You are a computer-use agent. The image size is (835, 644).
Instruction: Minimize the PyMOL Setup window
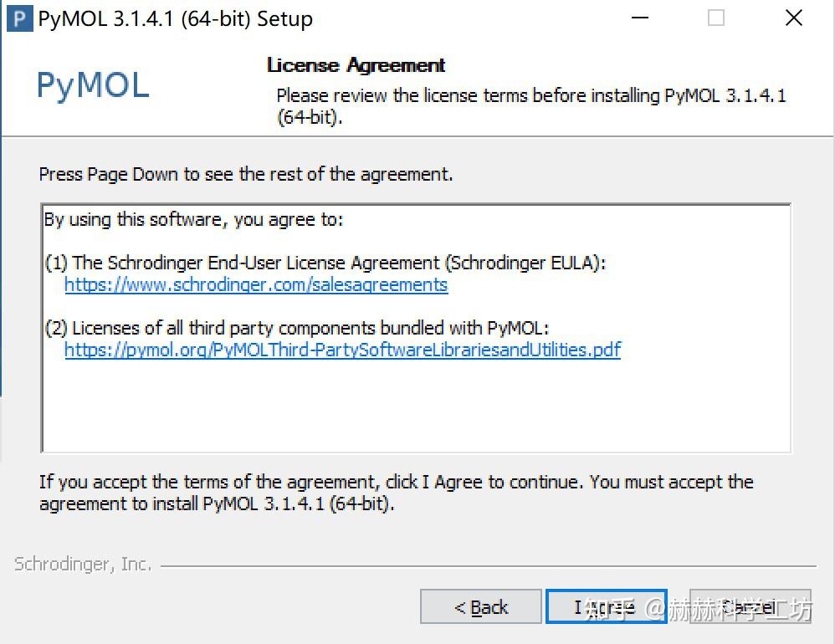639,18
